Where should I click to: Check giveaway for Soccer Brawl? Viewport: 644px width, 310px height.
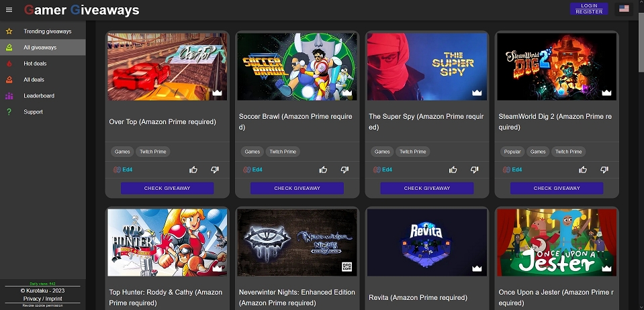[x=297, y=188]
